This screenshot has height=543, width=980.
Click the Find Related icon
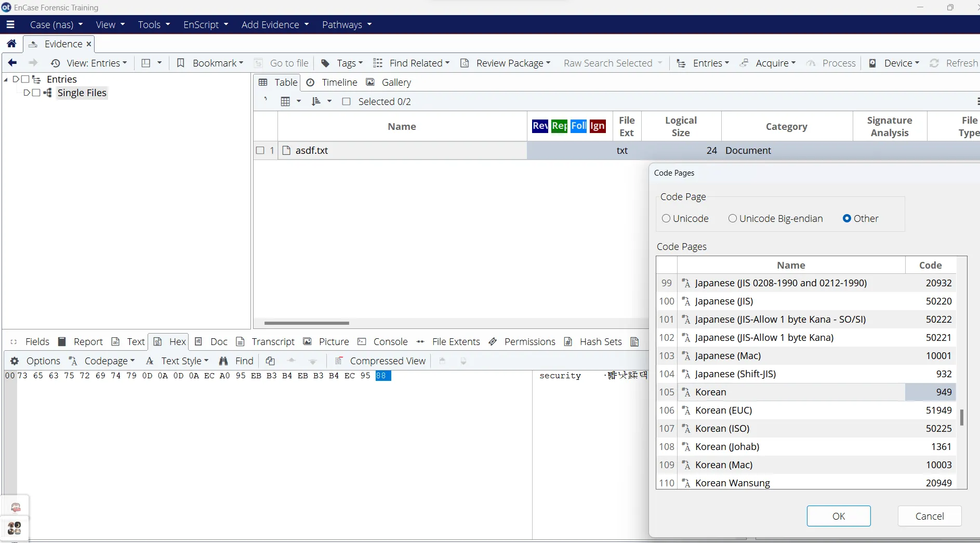(x=378, y=63)
